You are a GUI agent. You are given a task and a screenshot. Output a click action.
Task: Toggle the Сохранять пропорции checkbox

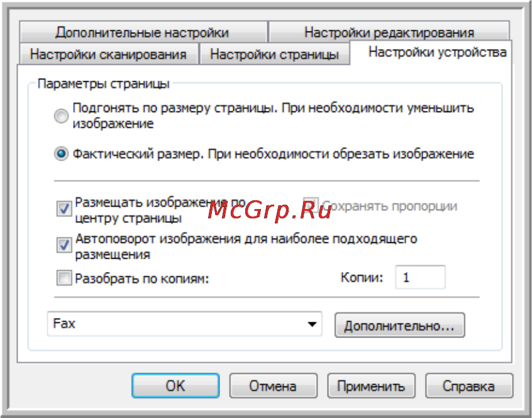tap(311, 205)
